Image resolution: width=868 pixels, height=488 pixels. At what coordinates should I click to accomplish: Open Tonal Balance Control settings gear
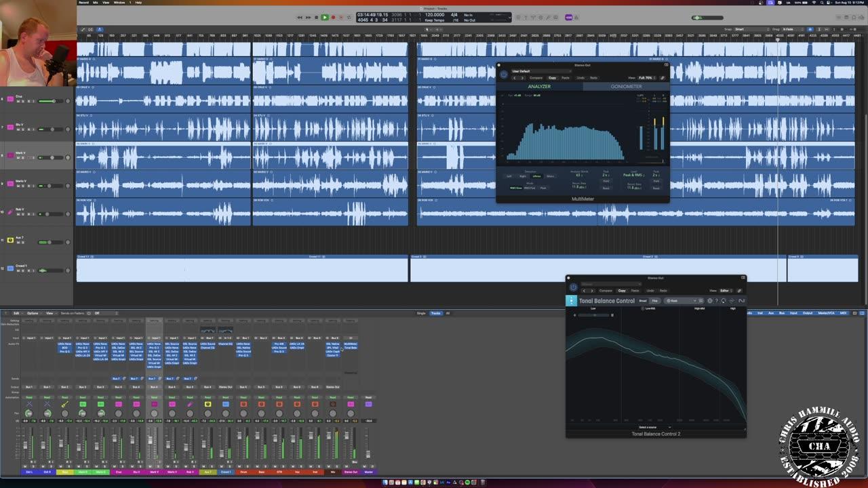click(710, 301)
